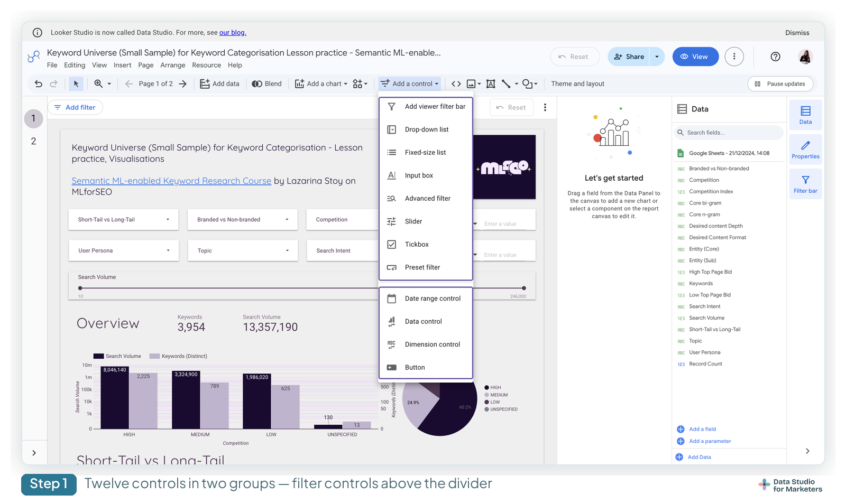Select the pointer selection mode tool
Image resolution: width=846 pixels, height=504 pixels.
[x=76, y=83]
